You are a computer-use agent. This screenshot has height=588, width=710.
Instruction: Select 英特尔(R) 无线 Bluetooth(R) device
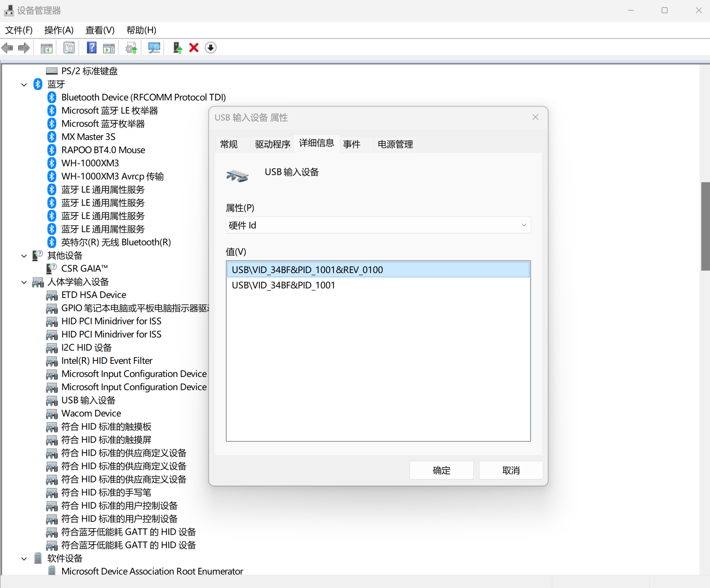tap(116, 242)
